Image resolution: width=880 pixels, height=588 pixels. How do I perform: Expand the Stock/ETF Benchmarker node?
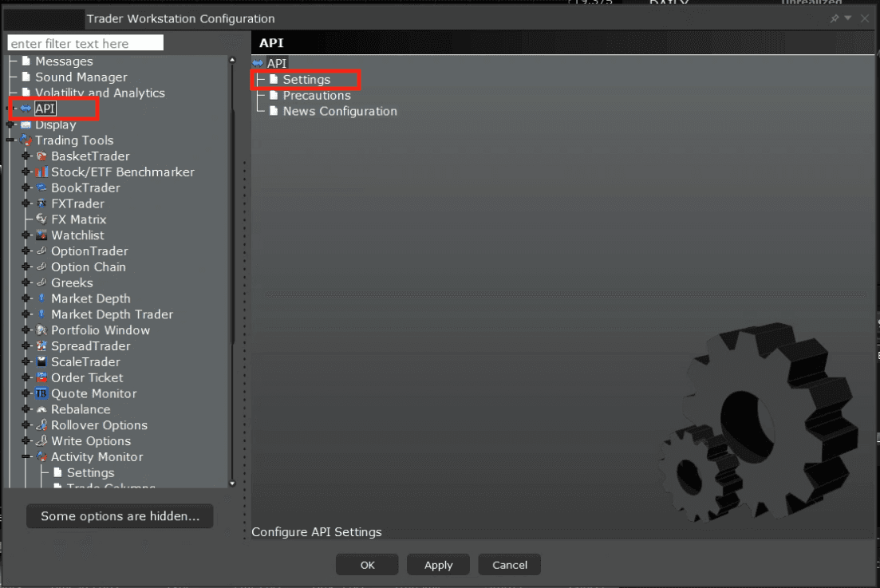[26, 172]
